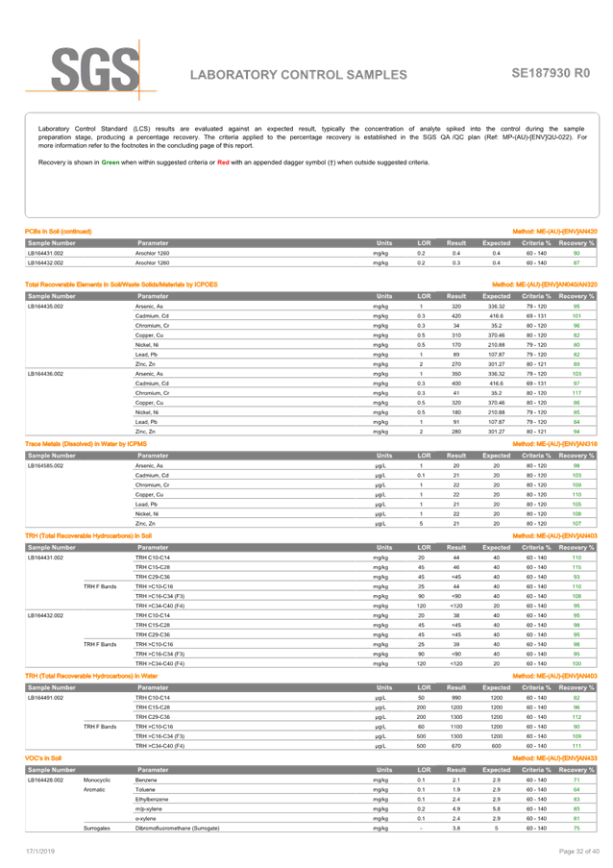The width and height of the screenshot is (613, 868).
Task: Click the 'Recovery %' header in PCBs table
Action: [x=576, y=243]
